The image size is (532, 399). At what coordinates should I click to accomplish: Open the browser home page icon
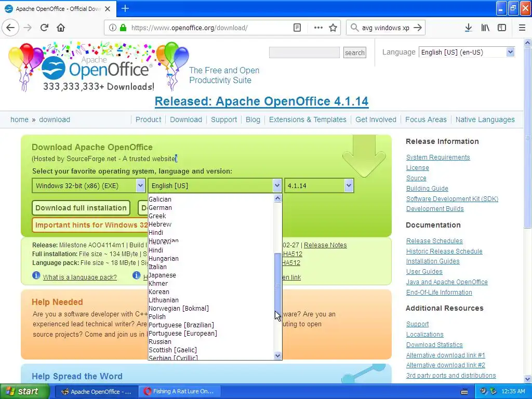(61, 28)
